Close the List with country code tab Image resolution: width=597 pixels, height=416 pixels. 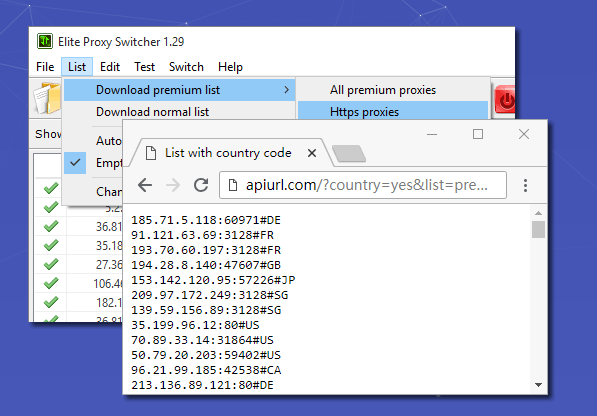[312, 153]
